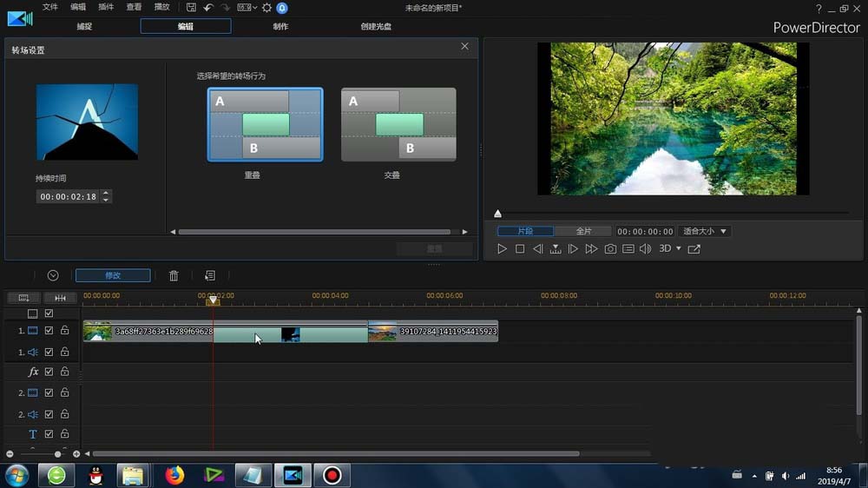The image size is (868, 488).
Task: Select the 交叠 transition behavior
Action: tap(398, 125)
